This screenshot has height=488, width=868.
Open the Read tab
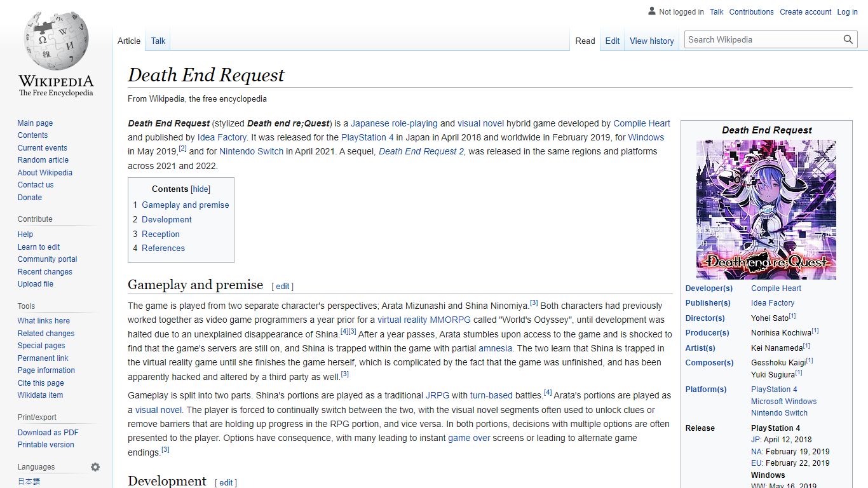(x=585, y=41)
